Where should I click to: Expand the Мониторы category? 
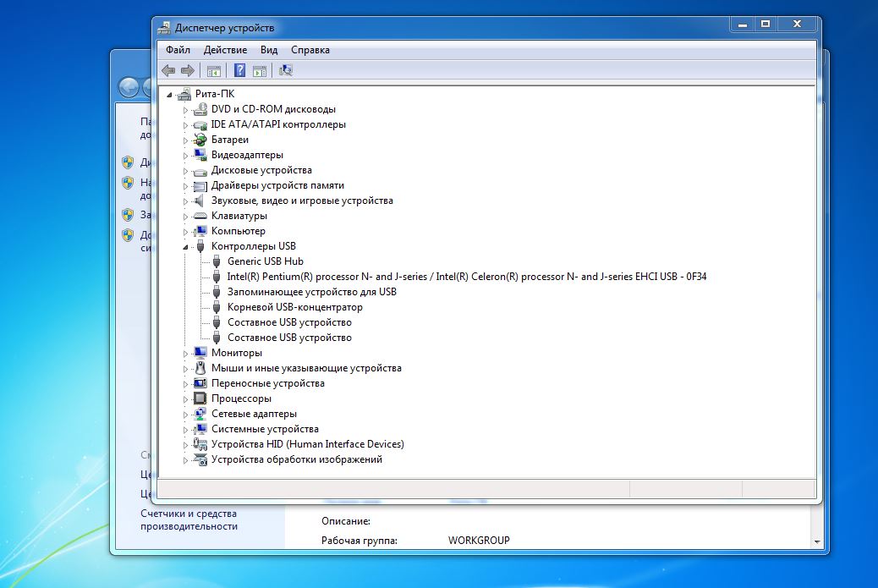click(185, 354)
